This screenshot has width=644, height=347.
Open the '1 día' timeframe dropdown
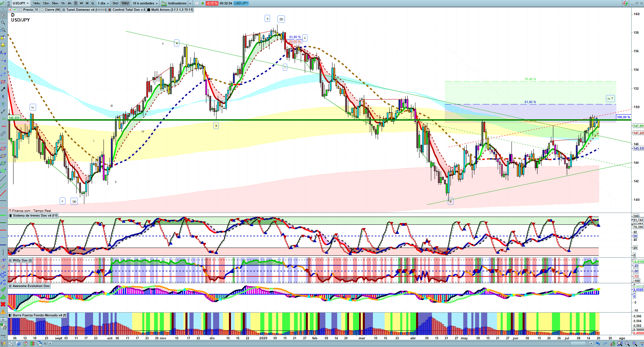tap(103, 3)
